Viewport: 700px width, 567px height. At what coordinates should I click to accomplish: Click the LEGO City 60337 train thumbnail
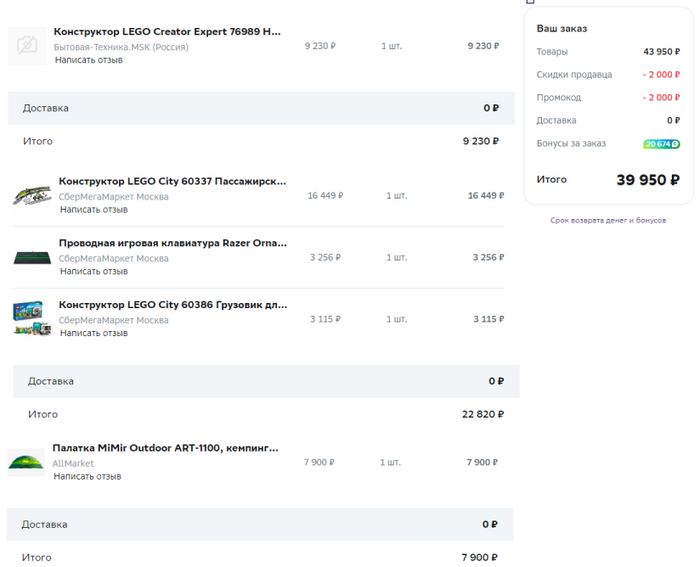tap(32, 196)
